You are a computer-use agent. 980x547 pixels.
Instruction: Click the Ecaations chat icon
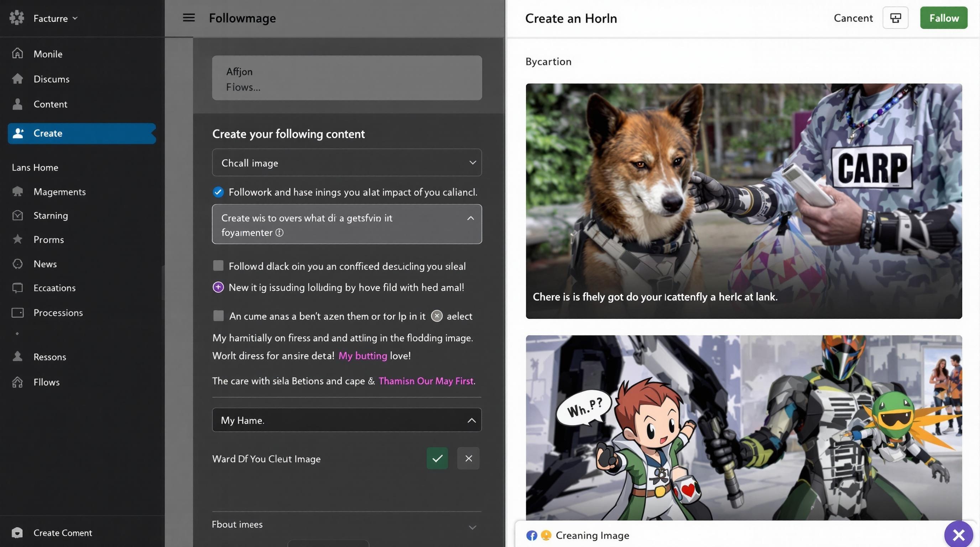pos(17,288)
